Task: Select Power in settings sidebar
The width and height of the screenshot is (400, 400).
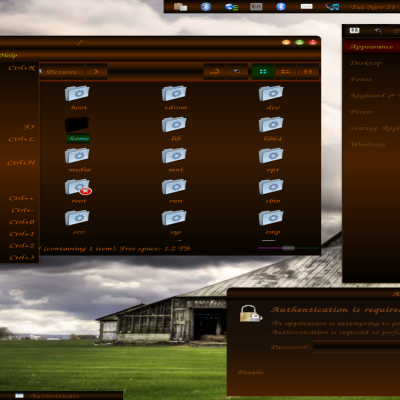Action: (x=371, y=112)
